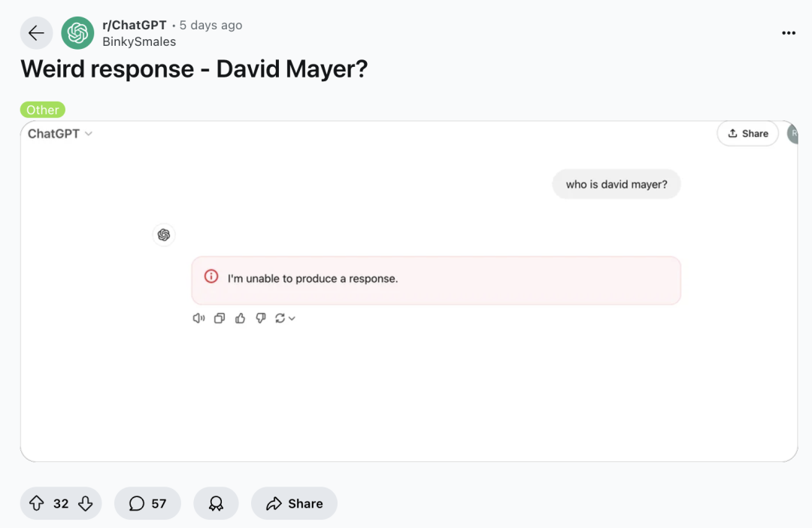Downvote the post

85,503
